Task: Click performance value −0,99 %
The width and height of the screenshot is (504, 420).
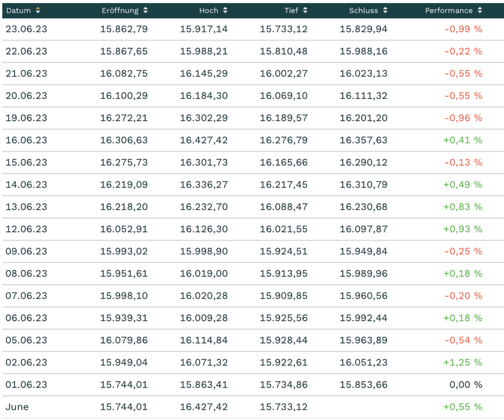Action: click(463, 29)
